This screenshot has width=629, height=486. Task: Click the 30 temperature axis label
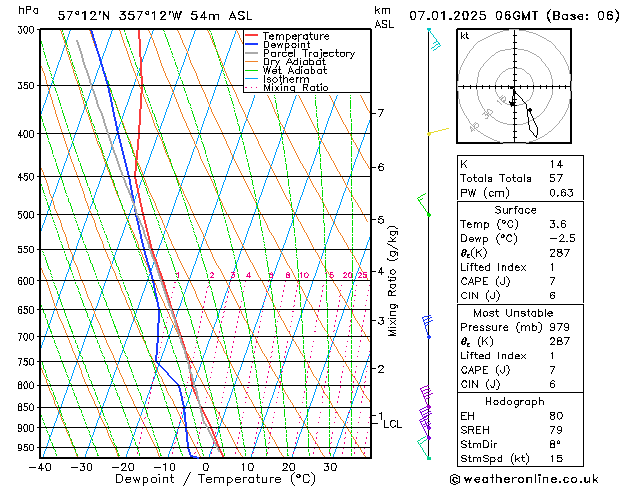pyautogui.click(x=330, y=467)
